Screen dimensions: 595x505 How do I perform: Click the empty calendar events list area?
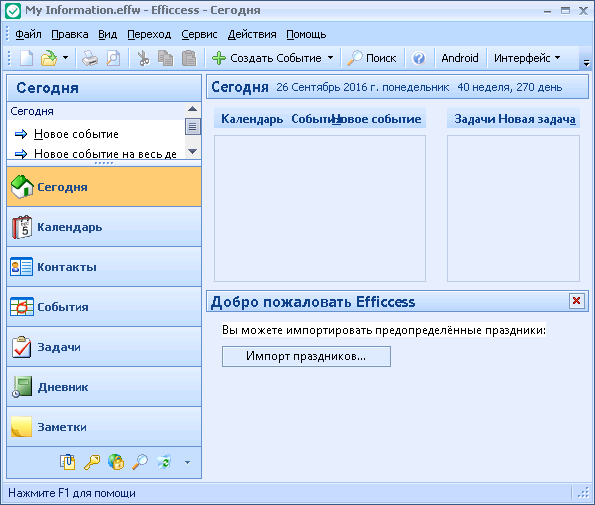[x=320, y=208]
